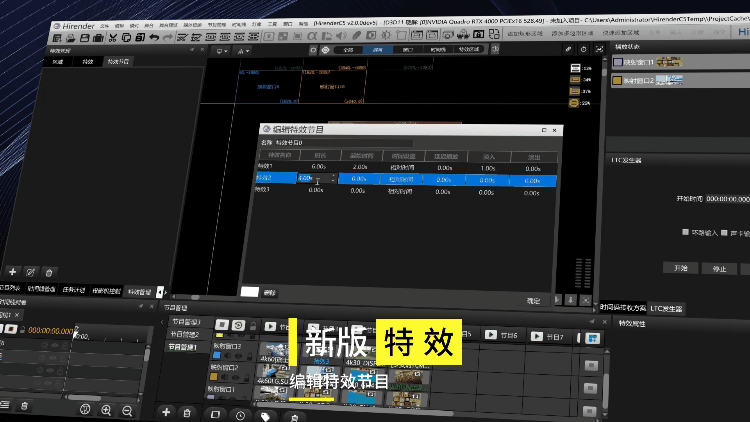
Task: Select 节目管理2 in the program list
Action: tap(185, 334)
